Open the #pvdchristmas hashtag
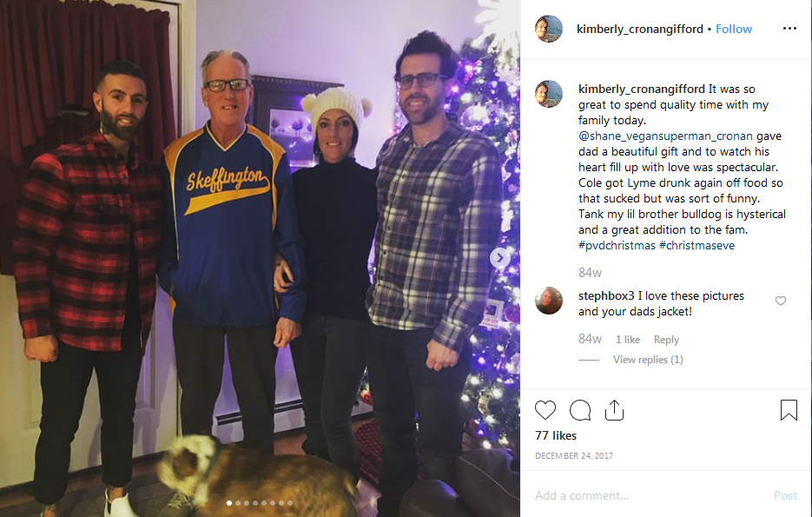 [617, 246]
